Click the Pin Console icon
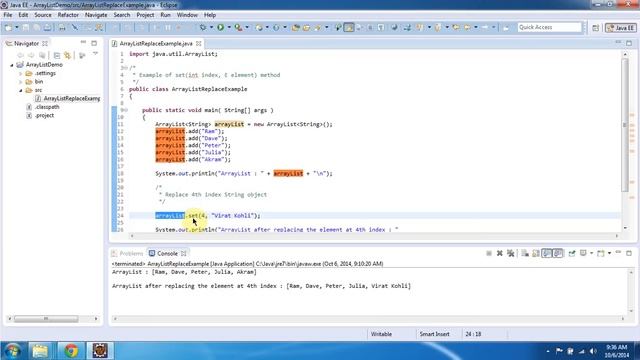 572,253
